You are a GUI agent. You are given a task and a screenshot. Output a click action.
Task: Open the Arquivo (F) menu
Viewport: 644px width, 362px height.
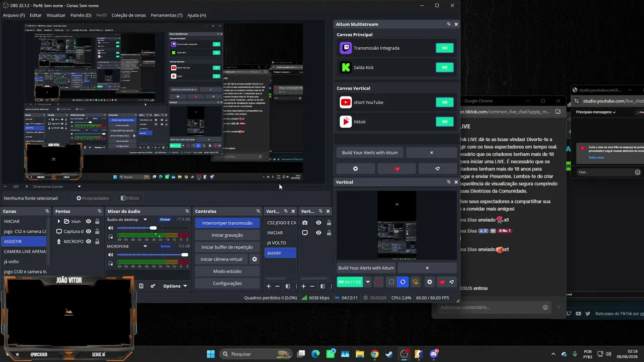(x=14, y=15)
